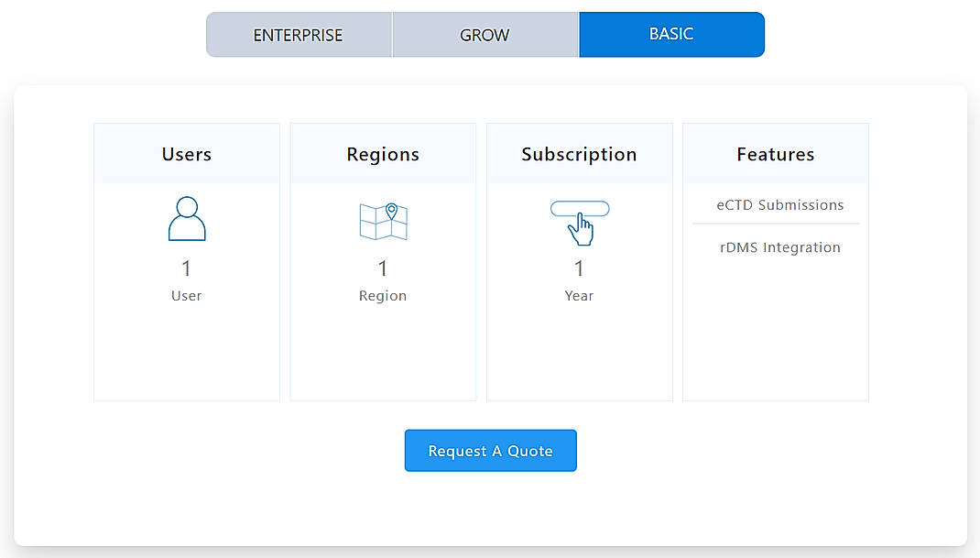Select the active BASIC plan tab
The image size is (980, 558).
pos(671,33)
